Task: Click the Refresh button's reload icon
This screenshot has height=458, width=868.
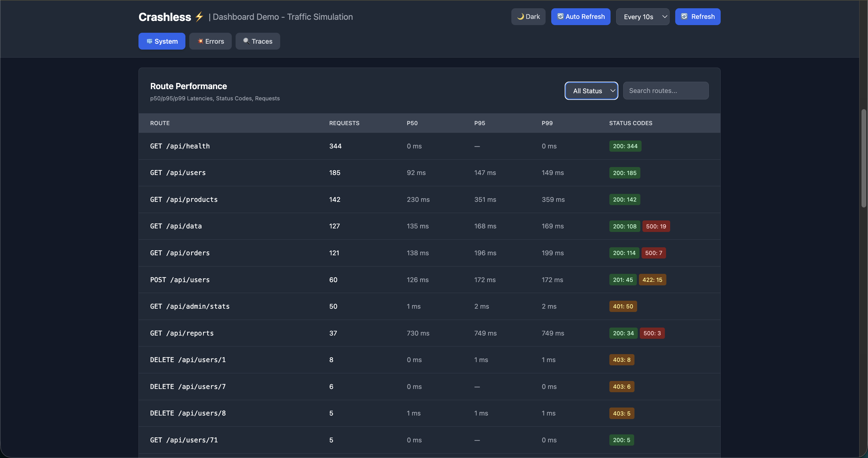Action: (x=684, y=17)
